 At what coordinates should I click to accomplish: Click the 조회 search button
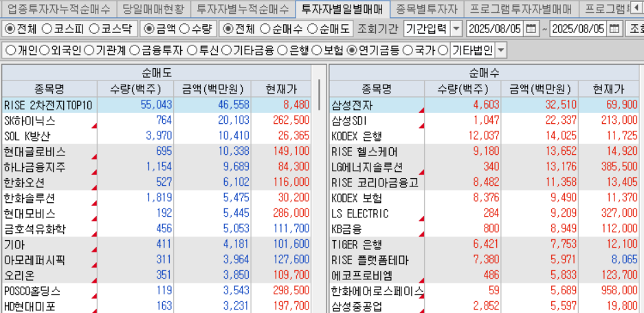click(x=635, y=29)
